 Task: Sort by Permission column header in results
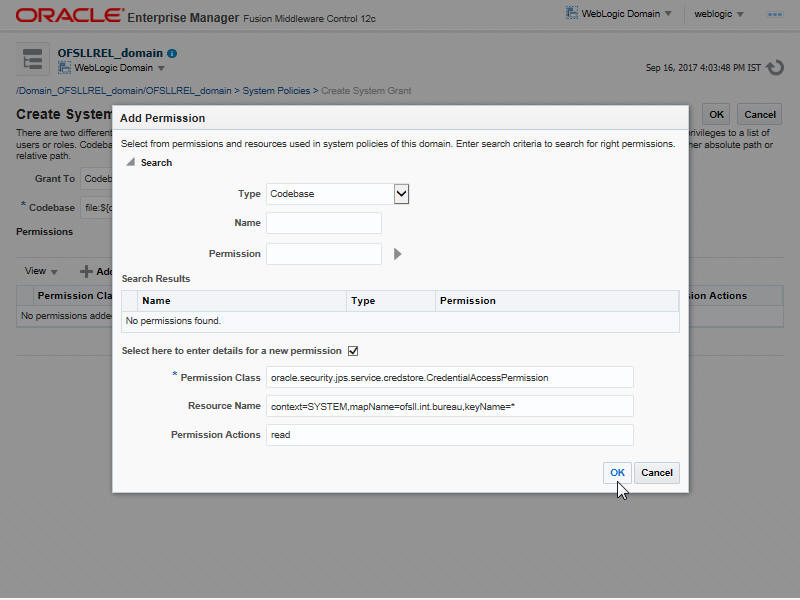tap(557, 301)
